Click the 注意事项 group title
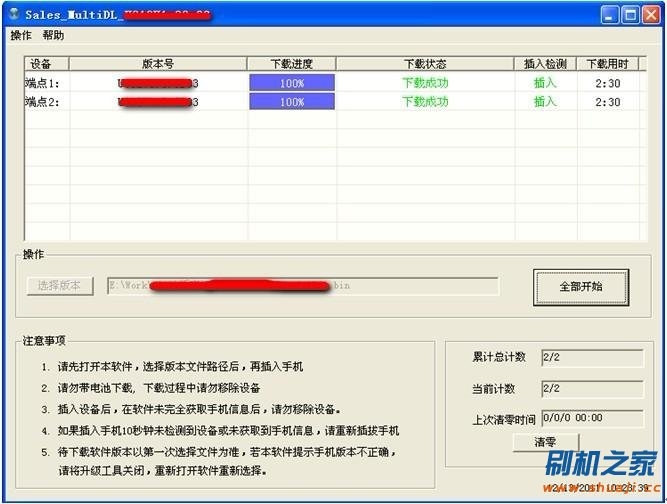Screen dimensions: 667x504 coord(44,341)
